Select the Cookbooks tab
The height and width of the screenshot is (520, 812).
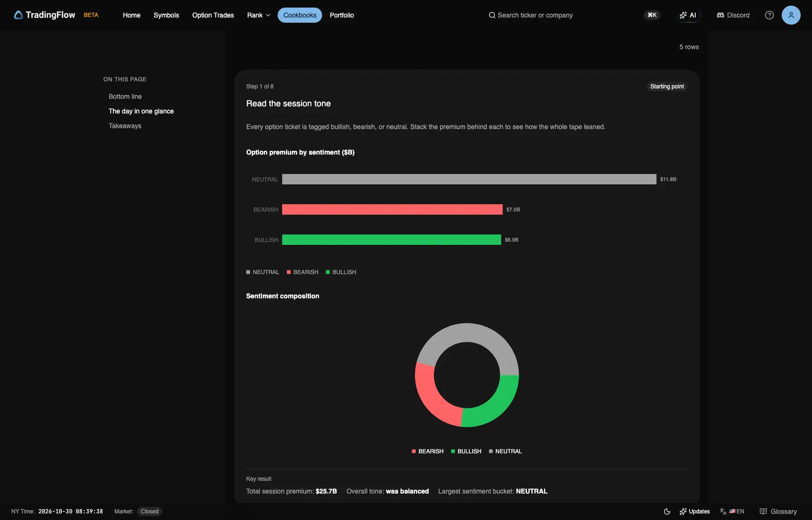click(x=300, y=15)
